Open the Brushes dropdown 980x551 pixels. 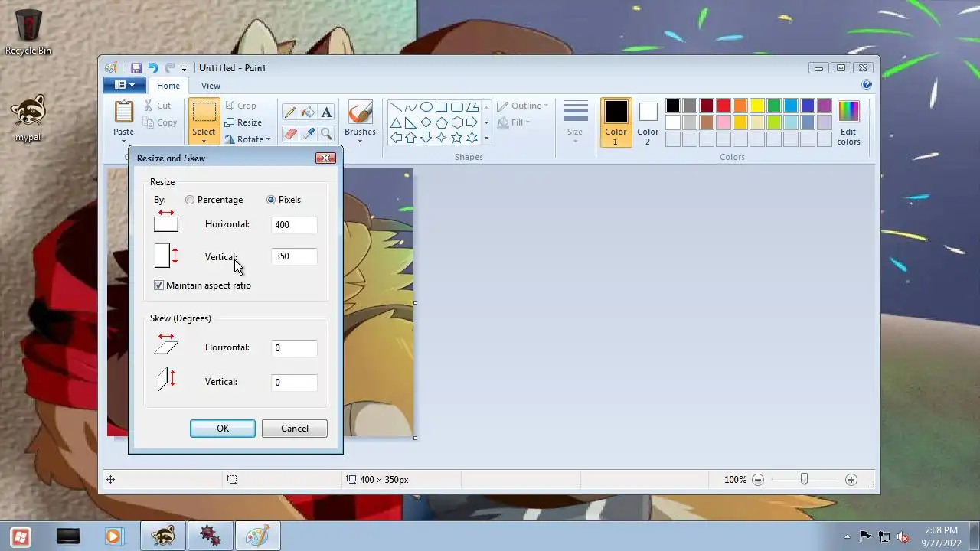click(360, 141)
